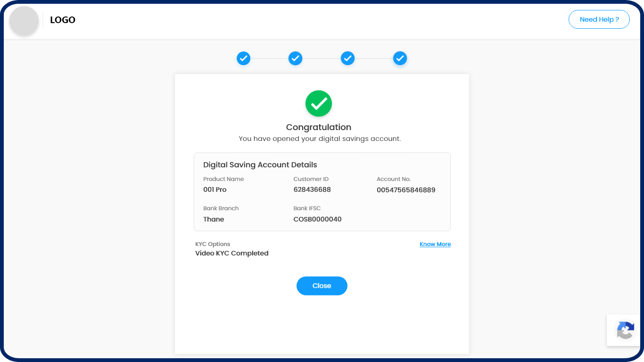Click the second step checkmark circle
This screenshot has height=362, width=644.
tap(295, 58)
